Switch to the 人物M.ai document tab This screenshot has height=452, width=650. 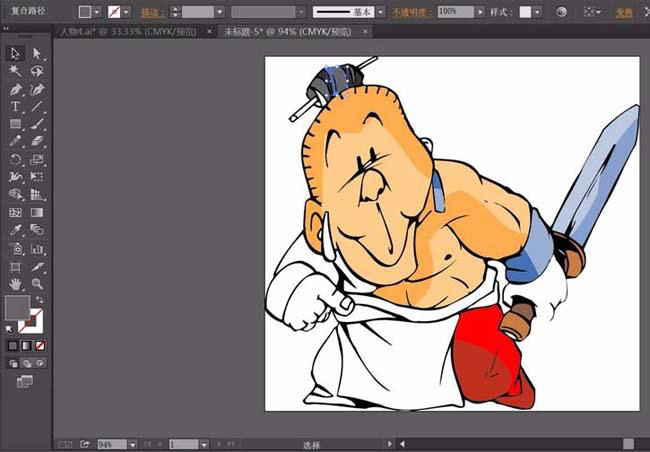click(129, 32)
